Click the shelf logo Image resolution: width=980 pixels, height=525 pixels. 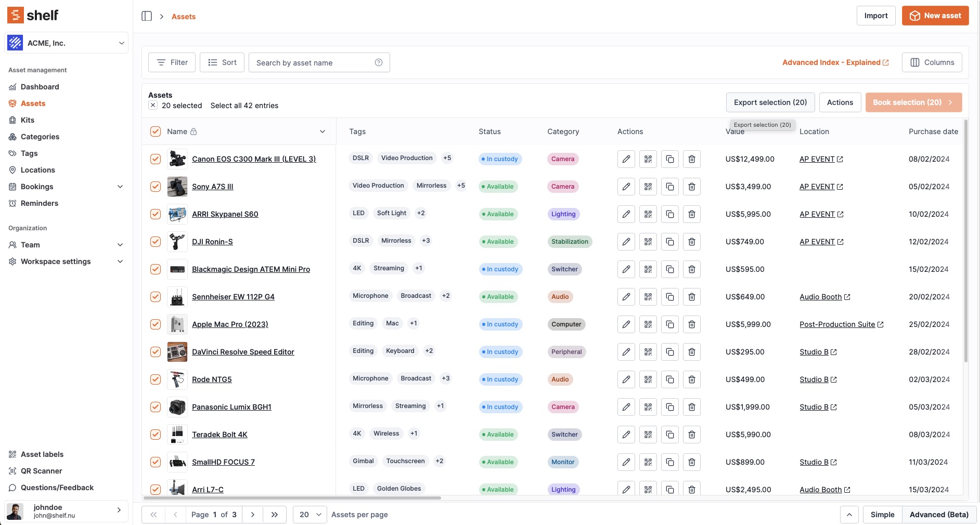point(33,15)
